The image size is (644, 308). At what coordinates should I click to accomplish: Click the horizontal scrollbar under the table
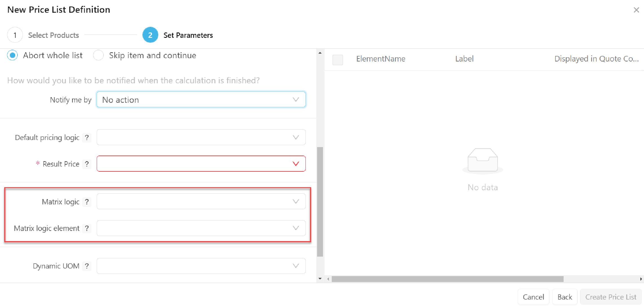coord(447,279)
